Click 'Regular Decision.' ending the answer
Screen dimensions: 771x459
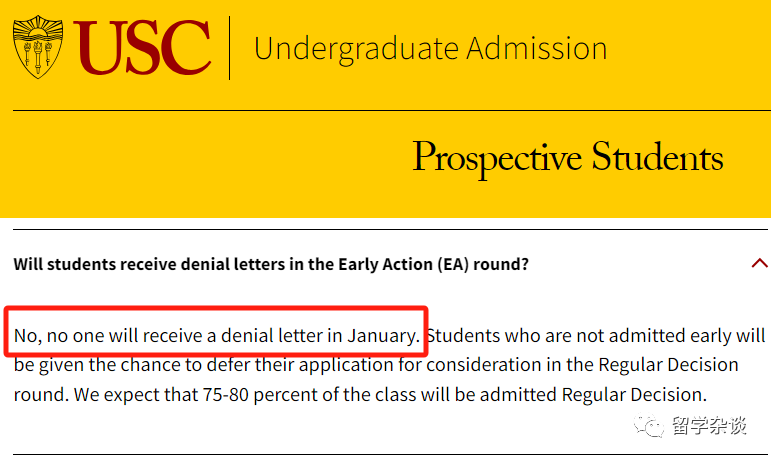(x=634, y=395)
